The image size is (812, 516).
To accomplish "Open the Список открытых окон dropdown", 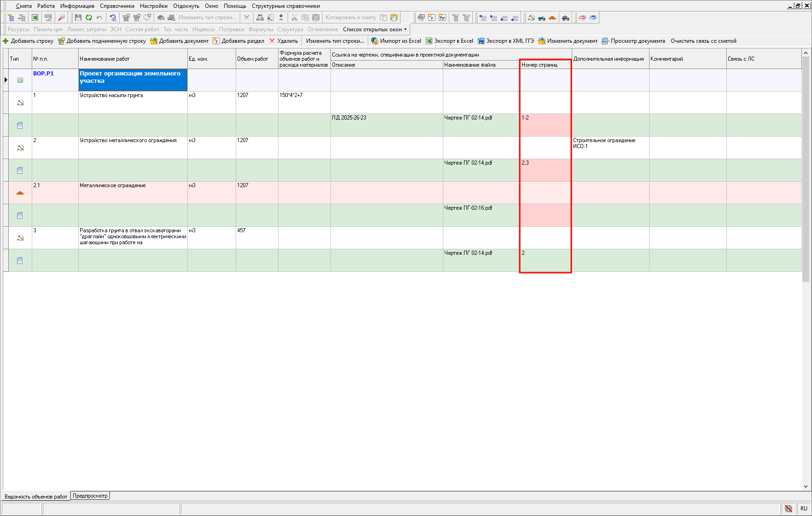I will tap(375, 29).
